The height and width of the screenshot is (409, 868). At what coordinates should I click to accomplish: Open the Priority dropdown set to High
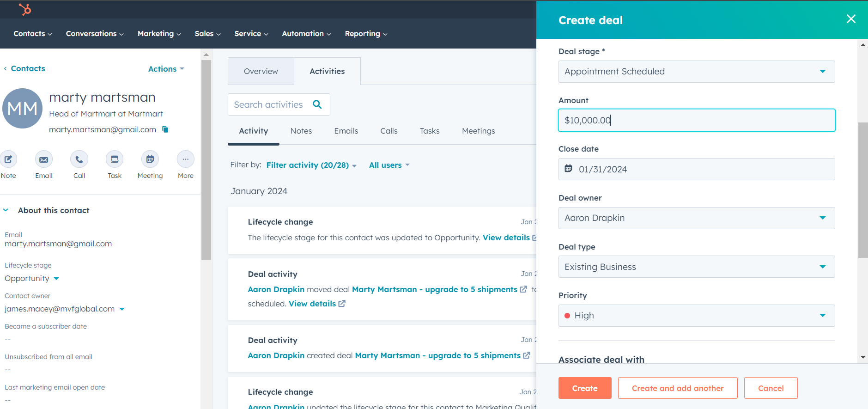coord(696,316)
